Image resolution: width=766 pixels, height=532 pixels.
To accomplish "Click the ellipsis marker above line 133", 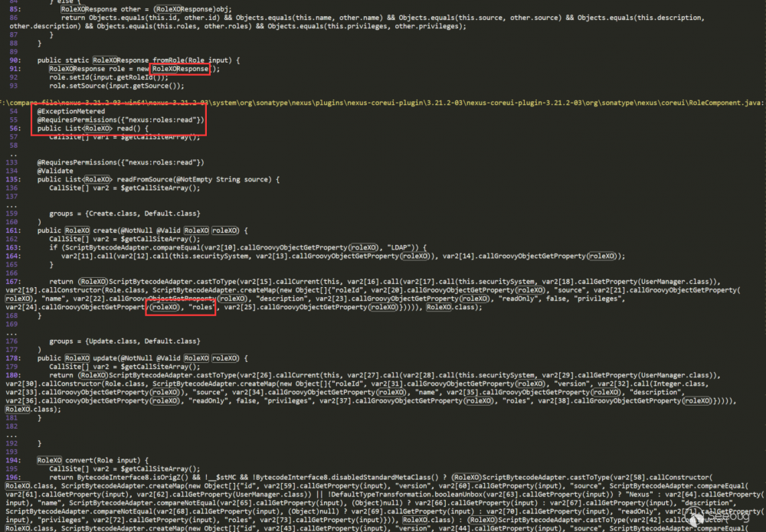I will pyautogui.click(x=12, y=153).
